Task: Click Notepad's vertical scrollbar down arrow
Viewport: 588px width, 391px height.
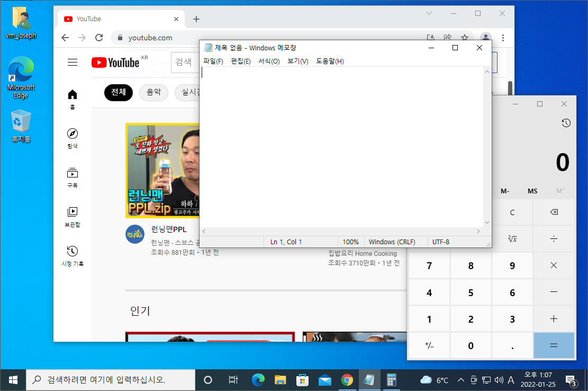Action: point(487,222)
